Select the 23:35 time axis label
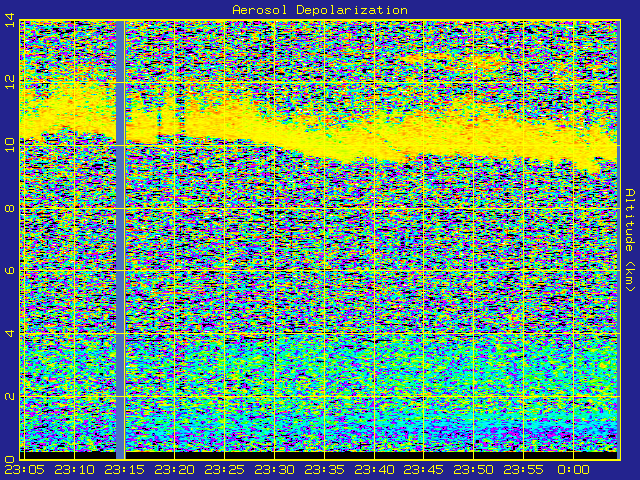This screenshot has height=480, width=640. 324,470
